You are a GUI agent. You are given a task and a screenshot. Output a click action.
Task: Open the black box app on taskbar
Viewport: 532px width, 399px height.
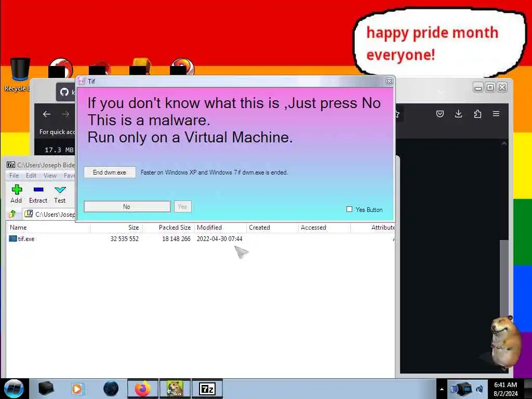(46, 389)
